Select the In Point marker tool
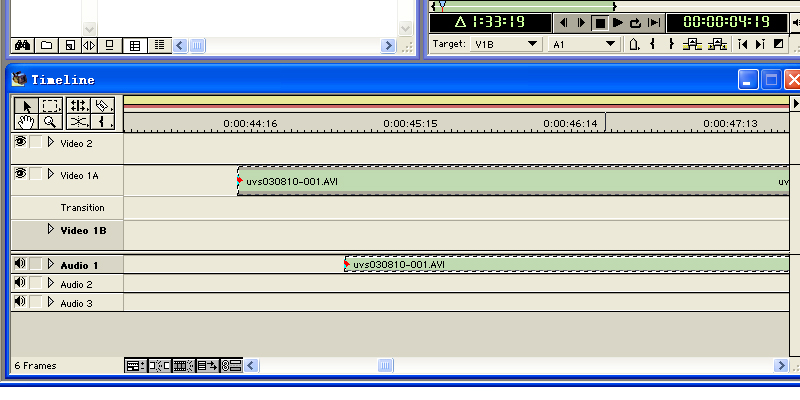This screenshot has width=800, height=400. pyautogui.click(x=103, y=121)
